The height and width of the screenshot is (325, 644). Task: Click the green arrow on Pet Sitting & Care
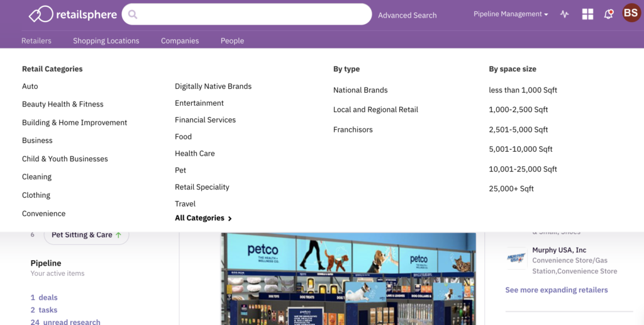(118, 235)
